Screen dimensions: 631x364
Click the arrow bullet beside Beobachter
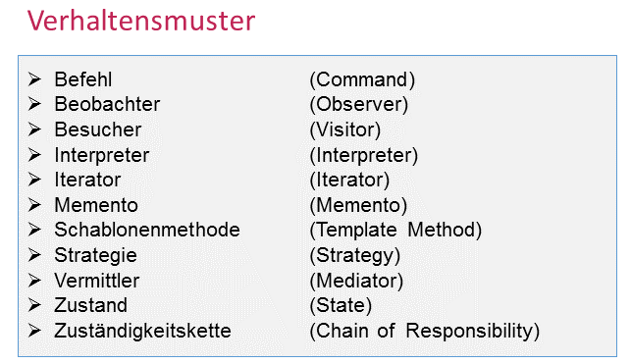[x=34, y=104]
